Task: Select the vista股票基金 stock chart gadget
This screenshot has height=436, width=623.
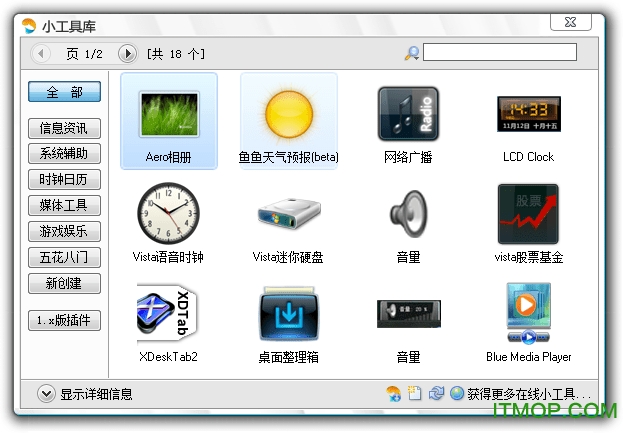Action: [x=528, y=224]
